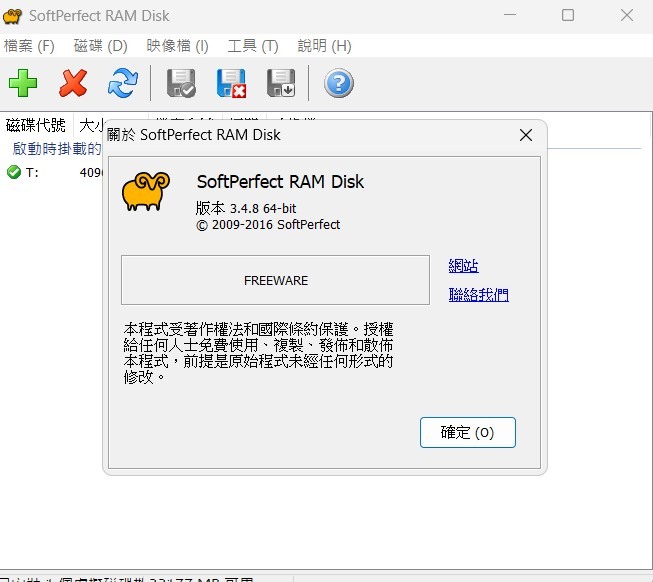This screenshot has height=582, width=653.
Task: Open the 聯絡我們 contact link
Action: (479, 294)
